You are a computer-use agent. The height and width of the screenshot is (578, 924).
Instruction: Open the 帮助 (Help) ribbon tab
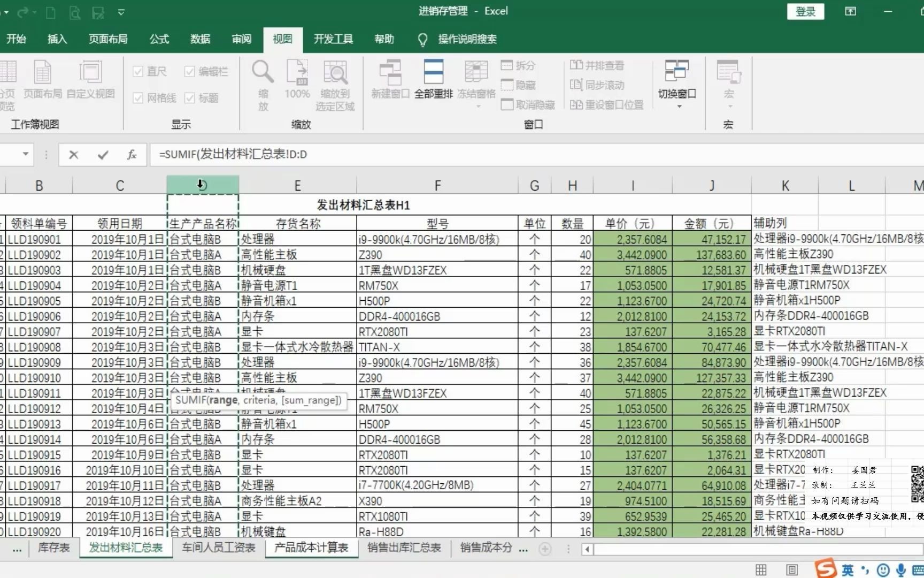(x=384, y=39)
